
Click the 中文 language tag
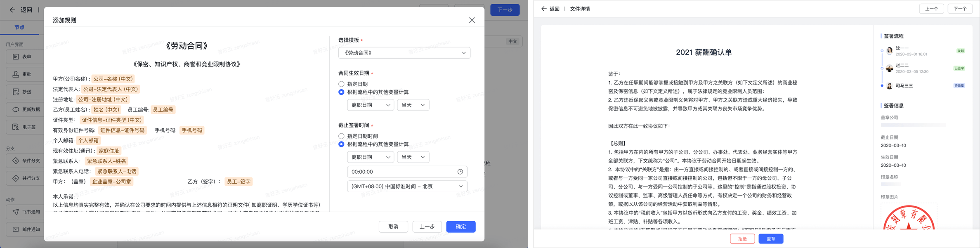coord(512,41)
